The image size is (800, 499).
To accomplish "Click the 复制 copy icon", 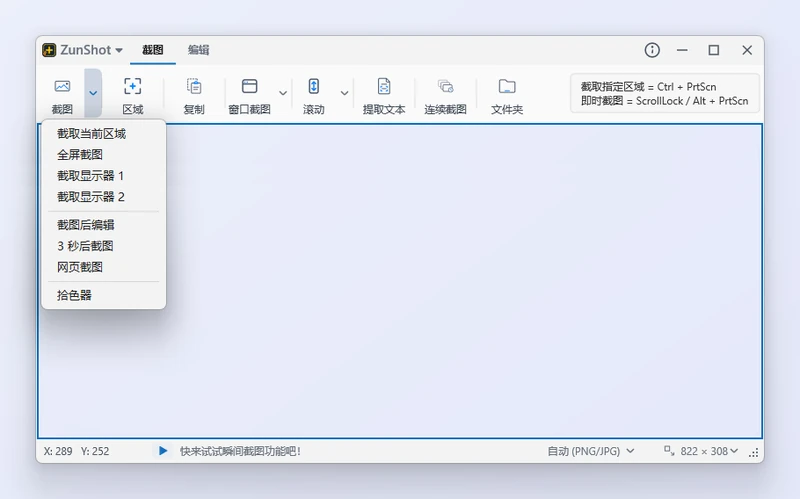I will (194, 86).
